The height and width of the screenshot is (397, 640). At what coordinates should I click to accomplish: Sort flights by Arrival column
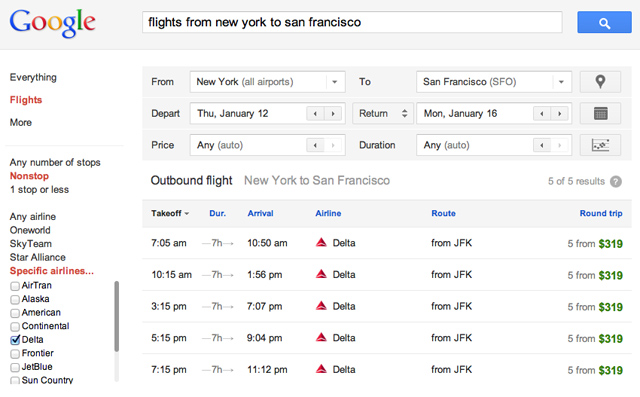click(260, 213)
